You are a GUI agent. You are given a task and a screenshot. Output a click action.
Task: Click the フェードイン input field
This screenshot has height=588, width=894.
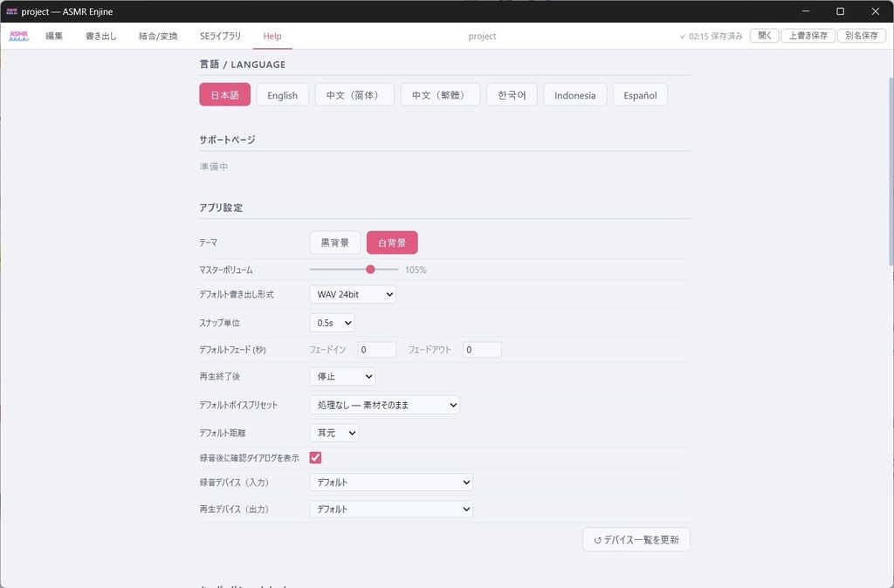(x=377, y=350)
